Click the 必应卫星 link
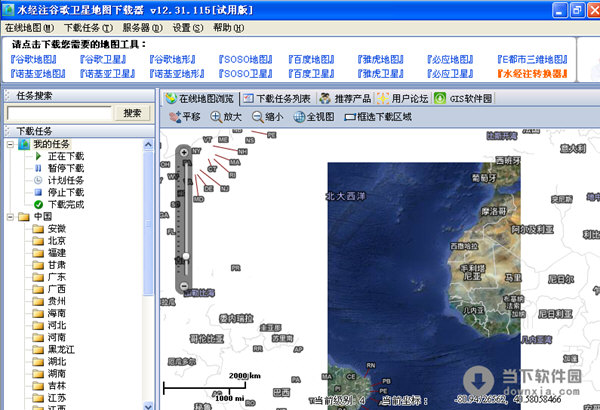Viewport: 600px width, 410px height. click(x=450, y=74)
